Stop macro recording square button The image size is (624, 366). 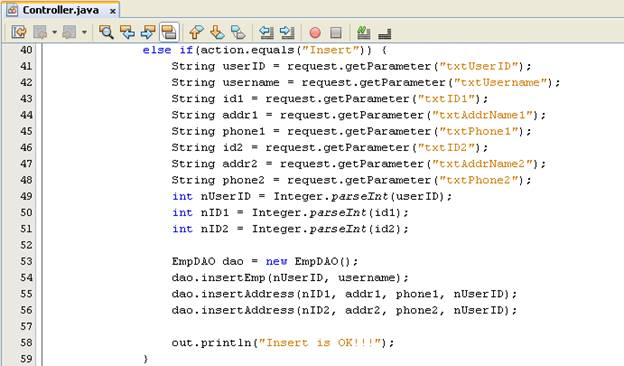(x=336, y=33)
